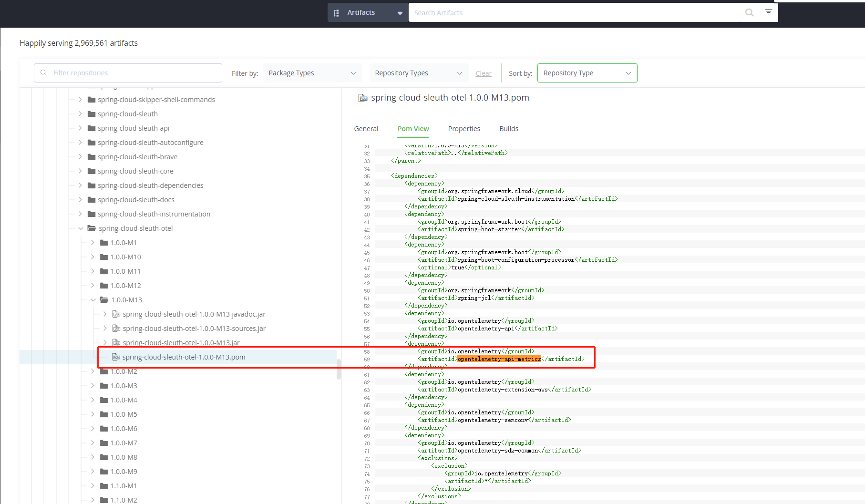Click the sources.jar file icon in the tree
The image size is (865, 504).
[x=116, y=328]
